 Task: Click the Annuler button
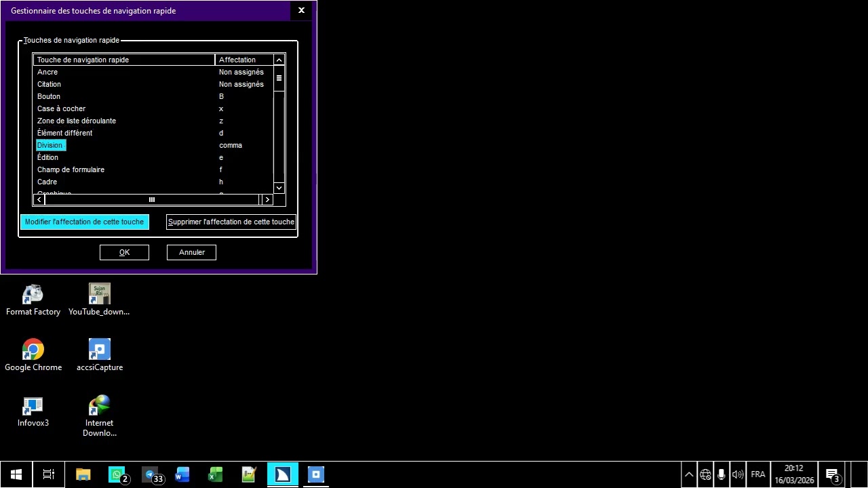click(192, 252)
